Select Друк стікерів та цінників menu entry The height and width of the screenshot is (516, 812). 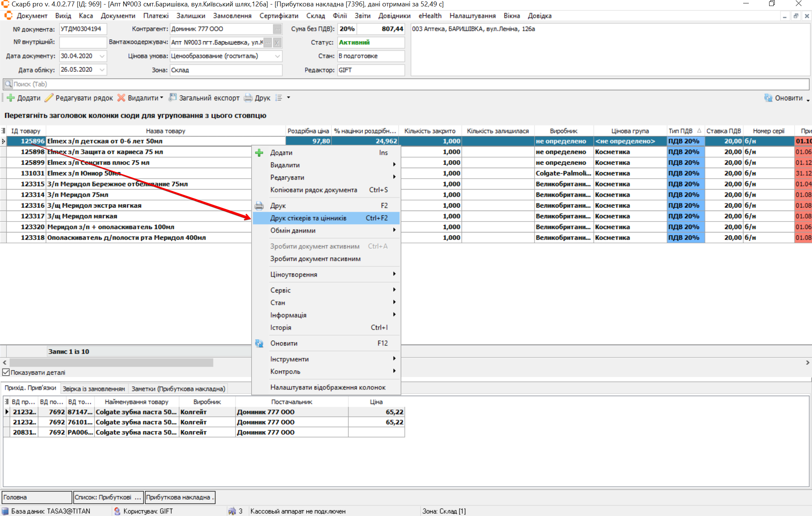pyautogui.click(x=308, y=218)
